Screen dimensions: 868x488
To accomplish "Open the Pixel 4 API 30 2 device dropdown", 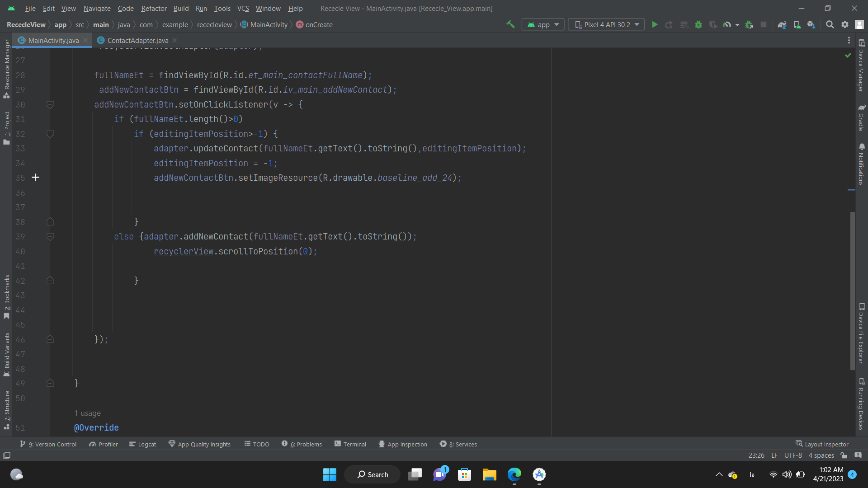I will (x=606, y=24).
